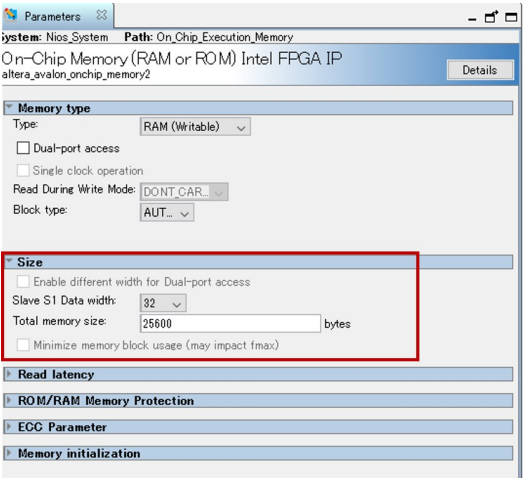The image size is (523, 480).
Task: Collapse the Memory type section
Action: click(9, 107)
